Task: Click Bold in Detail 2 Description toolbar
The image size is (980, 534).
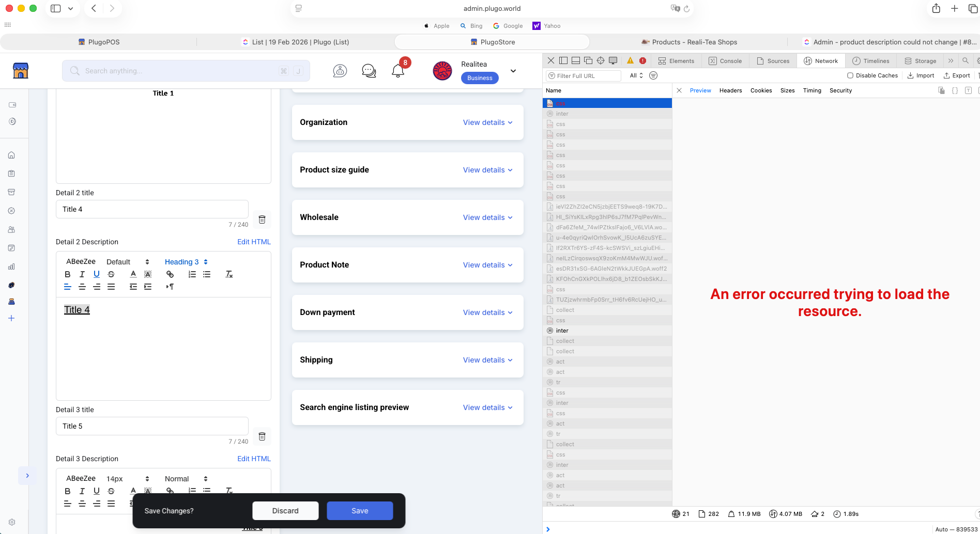Action: coord(67,274)
